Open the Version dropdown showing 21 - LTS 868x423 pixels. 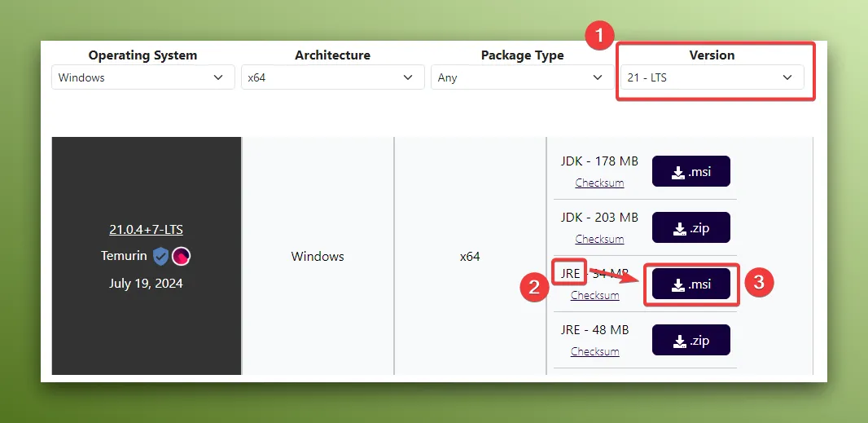pos(712,77)
